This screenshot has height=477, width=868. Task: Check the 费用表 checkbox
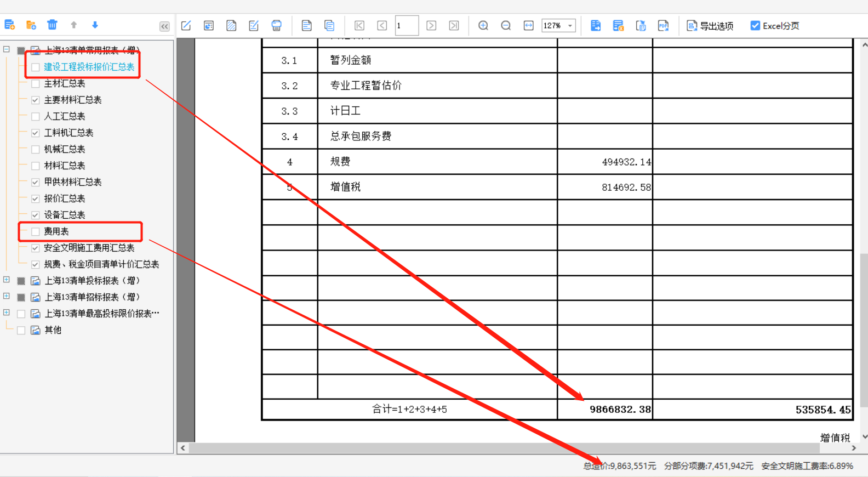[x=36, y=231]
